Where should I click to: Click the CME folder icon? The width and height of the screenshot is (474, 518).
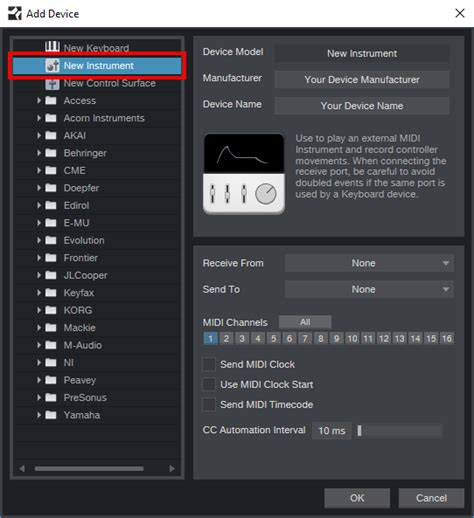pos(51,170)
